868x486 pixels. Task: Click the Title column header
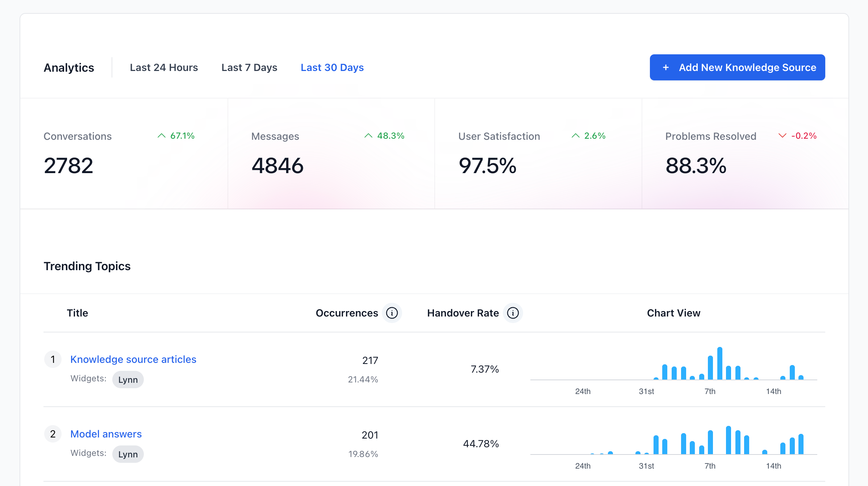tap(77, 313)
